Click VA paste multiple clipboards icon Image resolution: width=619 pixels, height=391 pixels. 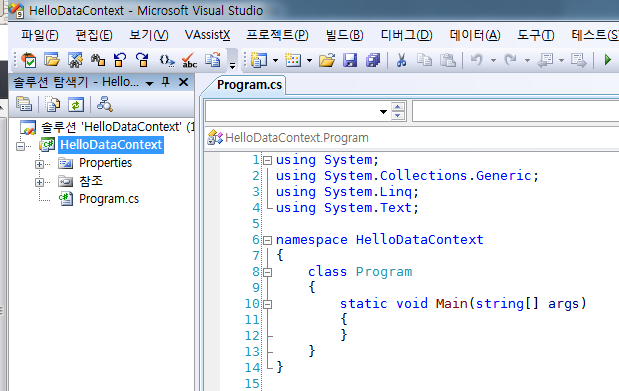(x=212, y=60)
